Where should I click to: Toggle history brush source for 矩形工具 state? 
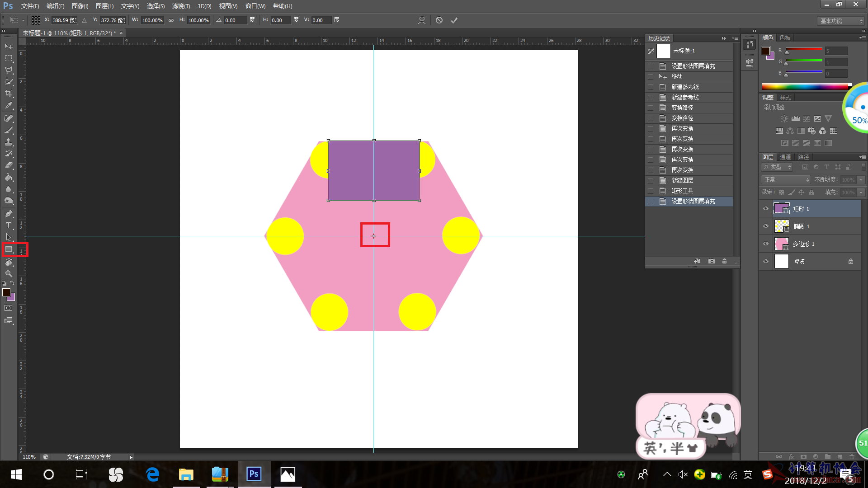[651, 191]
